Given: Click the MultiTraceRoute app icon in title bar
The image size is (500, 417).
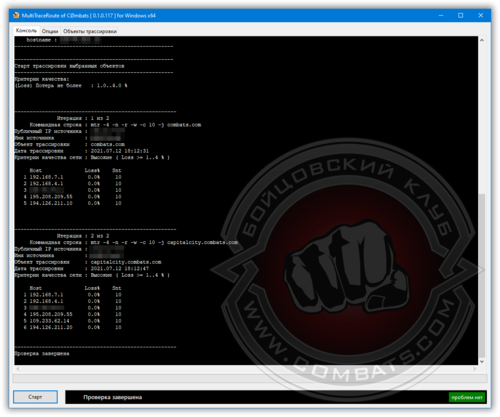Looking at the screenshot, I should coord(16,15).
